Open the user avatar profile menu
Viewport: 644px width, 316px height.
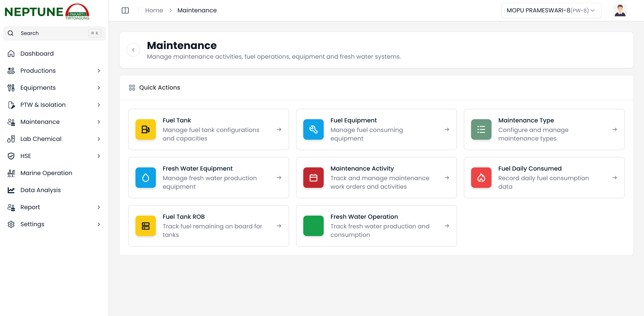pyautogui.click(x=620, y=10)
